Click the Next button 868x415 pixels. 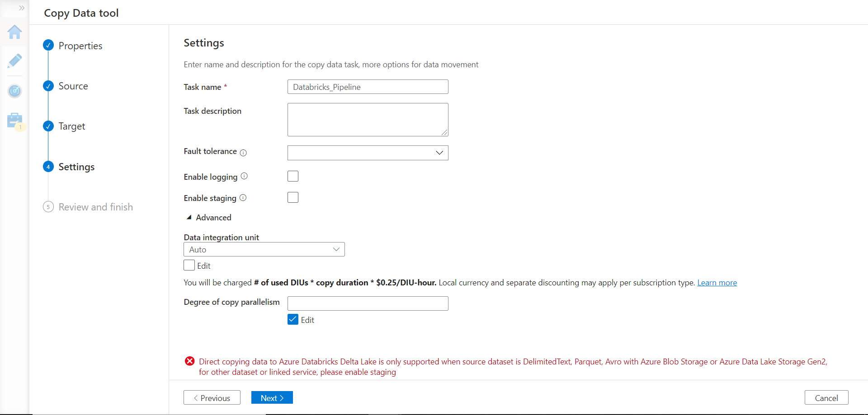[x=272, y=398]
